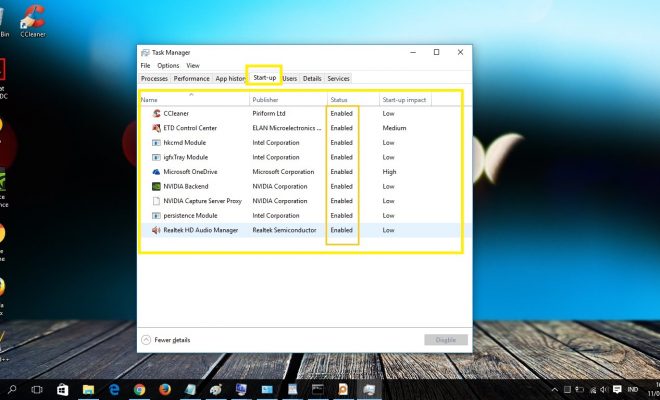Sort start-up list by Publisher column
Image resolution: width=660 pixels, height=400 pixels.
coord(288,100)
